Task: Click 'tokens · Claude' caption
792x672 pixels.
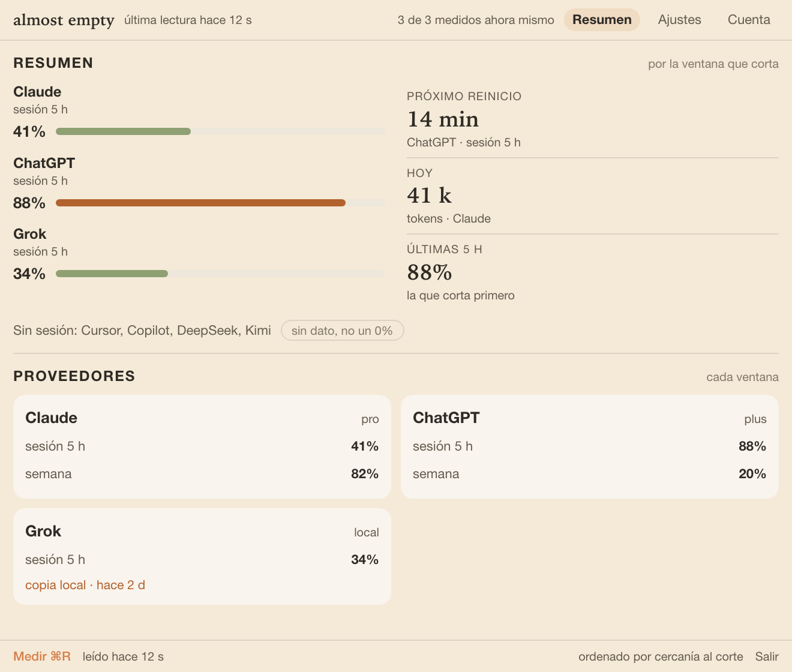Action: [x=449, y=218]
